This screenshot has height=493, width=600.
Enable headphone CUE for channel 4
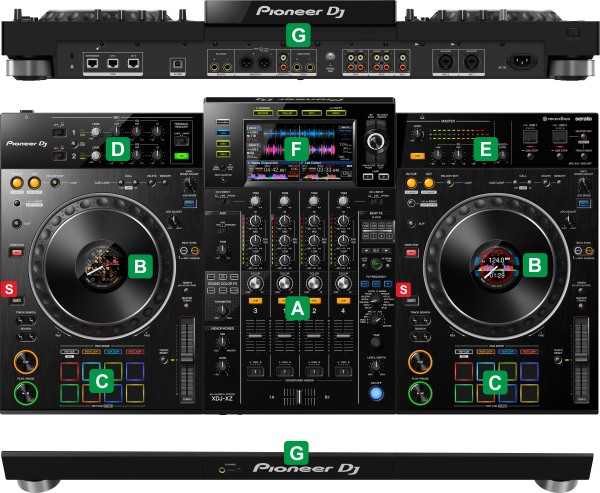[x=343, y=301]
